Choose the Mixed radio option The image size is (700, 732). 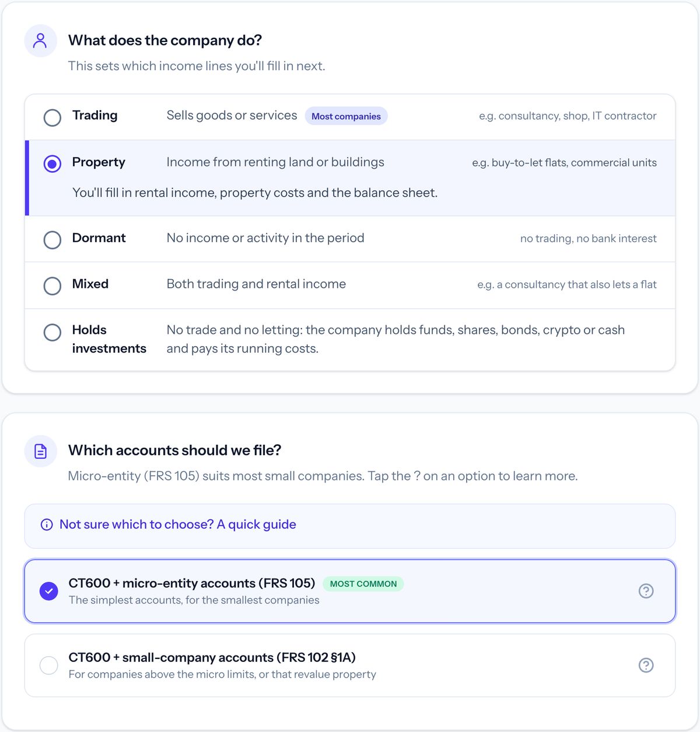52,286
